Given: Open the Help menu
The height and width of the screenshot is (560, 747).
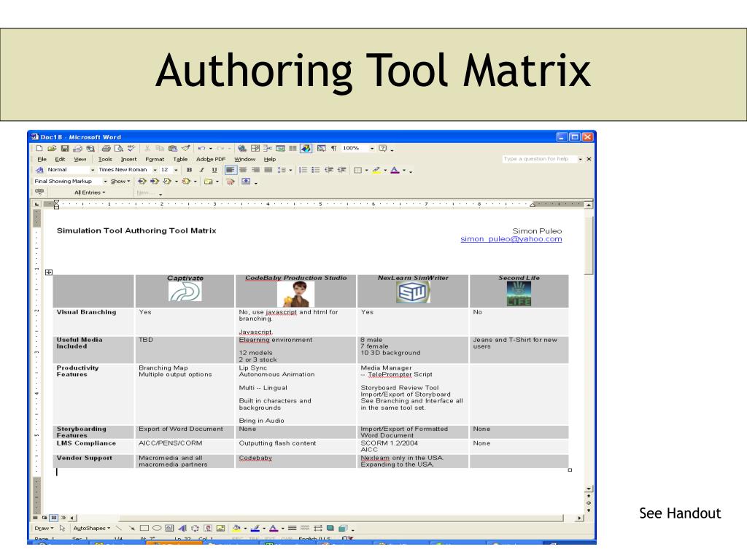Looking at the screenshot, I should (x=270, y=160).
